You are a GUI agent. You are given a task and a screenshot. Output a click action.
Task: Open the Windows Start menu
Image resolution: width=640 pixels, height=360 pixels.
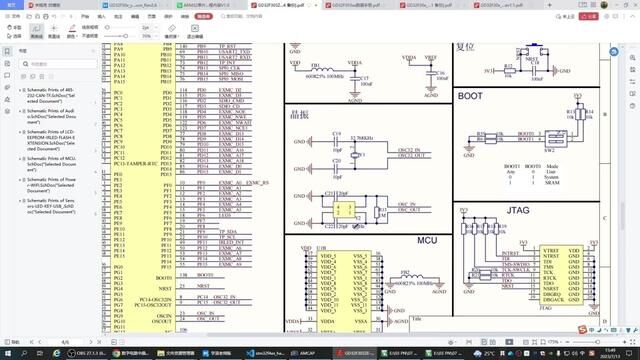[7, 353]
